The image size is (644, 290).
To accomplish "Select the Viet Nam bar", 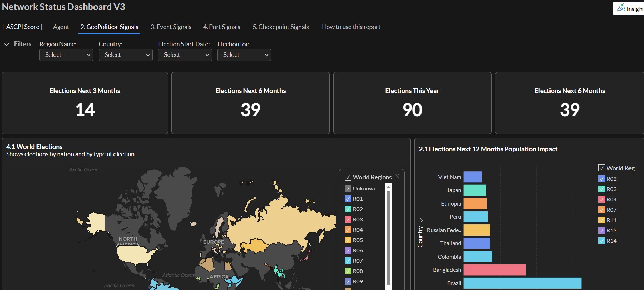I will pyautogui.click(x=473, y=177).
